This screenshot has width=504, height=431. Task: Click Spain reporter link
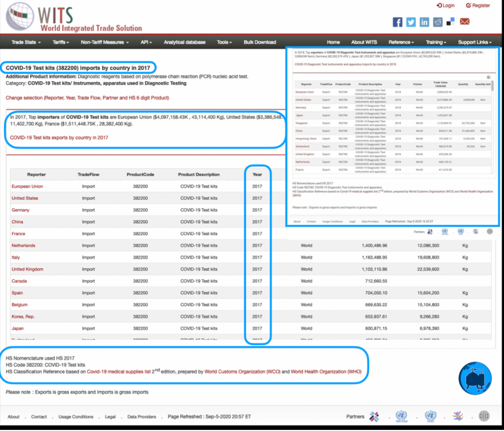click(x=17, y=293)
